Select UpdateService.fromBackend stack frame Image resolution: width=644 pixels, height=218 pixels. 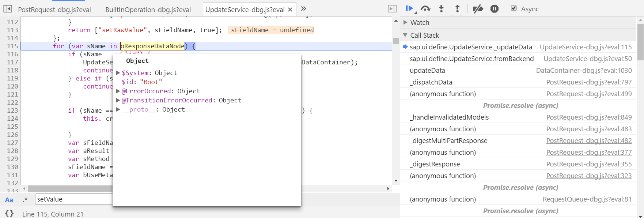point(518,59)
